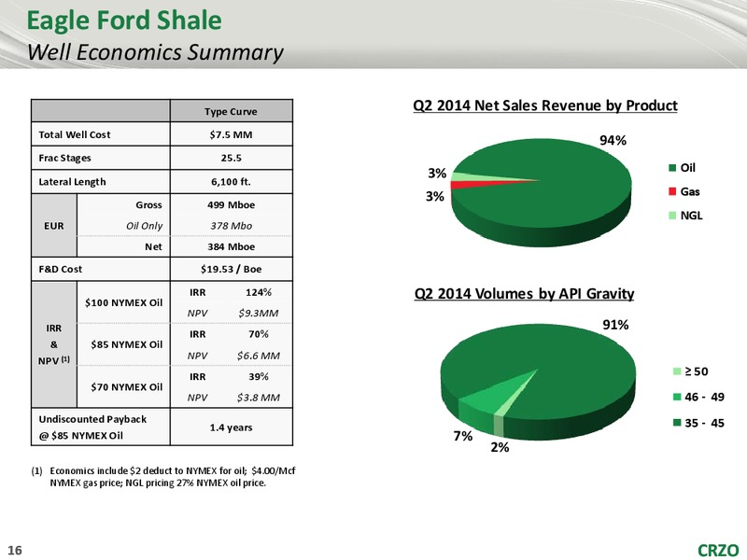Click 'Q2 2014 Net Sales Revenue by Product' title

pos(545,105)
